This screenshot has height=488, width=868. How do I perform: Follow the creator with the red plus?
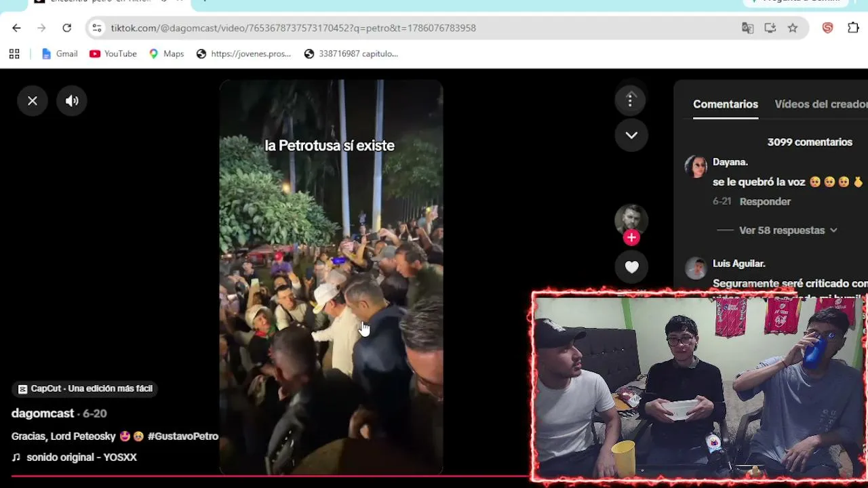631,237
